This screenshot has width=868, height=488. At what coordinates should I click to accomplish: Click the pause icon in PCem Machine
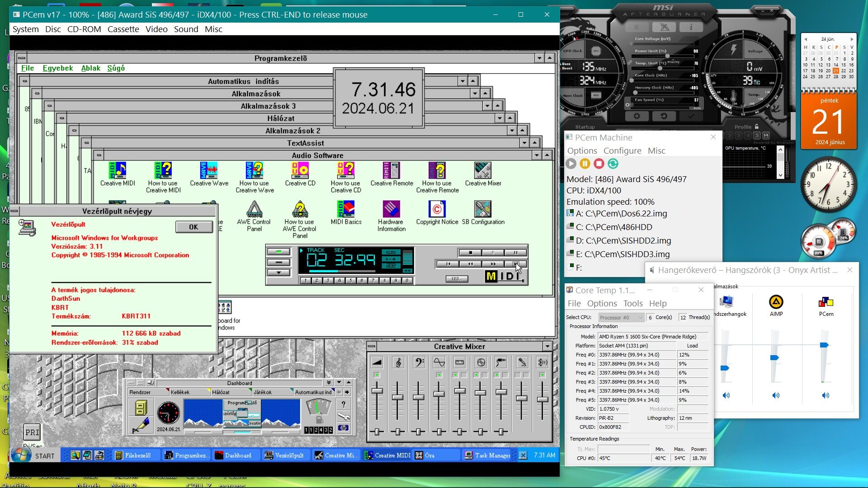coord(585,164)
